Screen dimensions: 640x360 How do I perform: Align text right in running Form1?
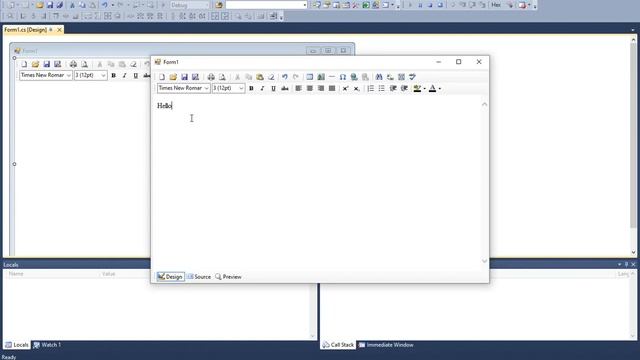point(321,89)
